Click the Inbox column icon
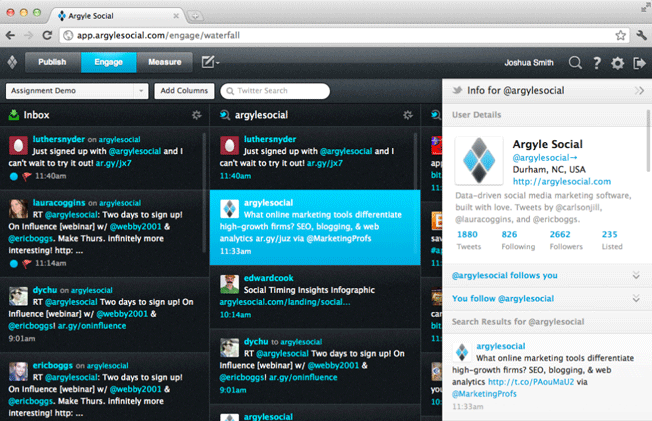 (14, 115)
